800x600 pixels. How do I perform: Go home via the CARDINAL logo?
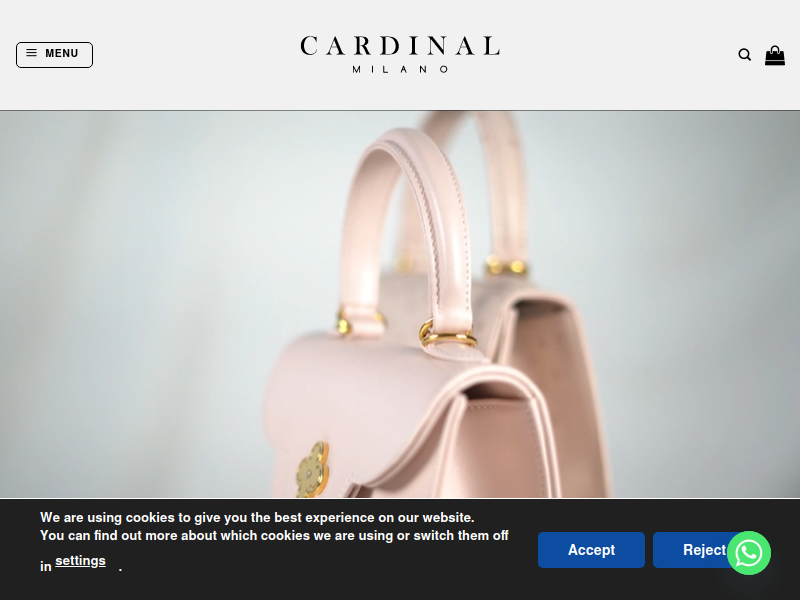click(x=400, y=46)
